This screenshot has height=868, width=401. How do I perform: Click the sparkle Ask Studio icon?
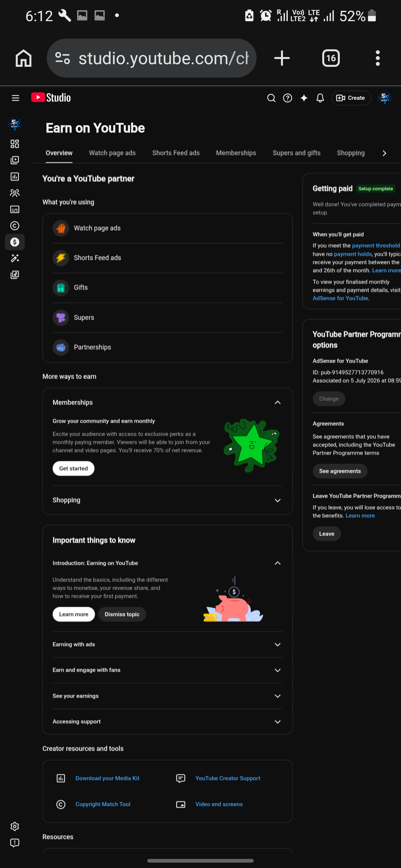pyautogui.click(x=304, y=98)
